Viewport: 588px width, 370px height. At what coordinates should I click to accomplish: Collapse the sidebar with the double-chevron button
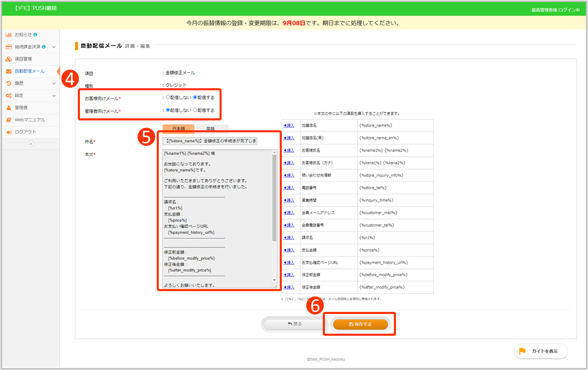[31, 144]
